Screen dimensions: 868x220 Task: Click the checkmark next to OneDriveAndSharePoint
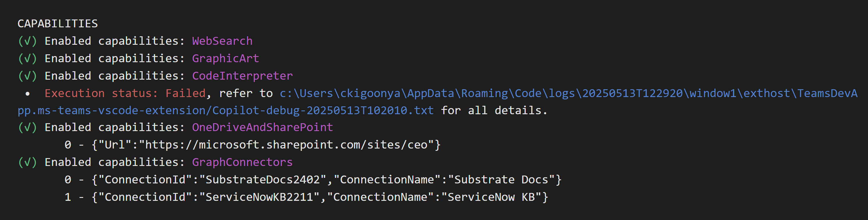(28, 128)
